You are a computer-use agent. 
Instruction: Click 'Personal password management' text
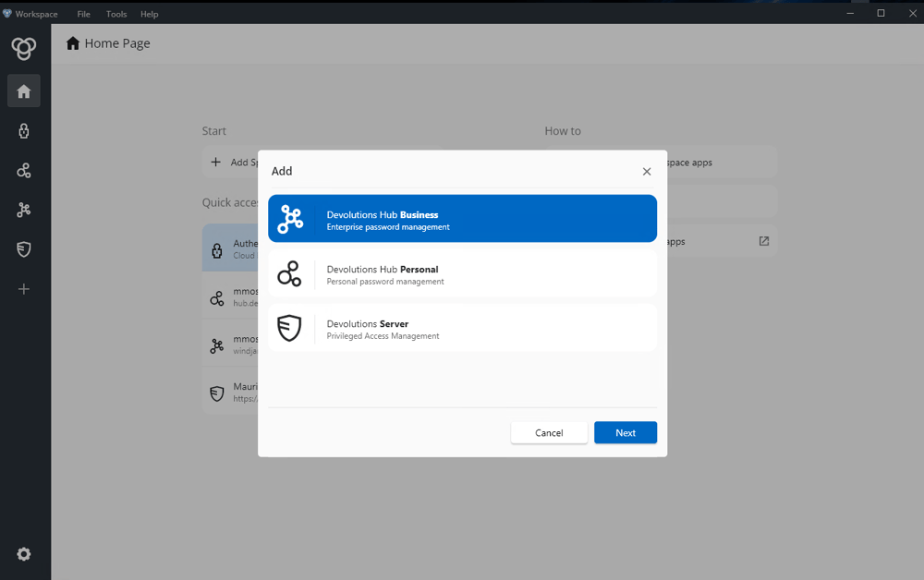pos(385,282)
